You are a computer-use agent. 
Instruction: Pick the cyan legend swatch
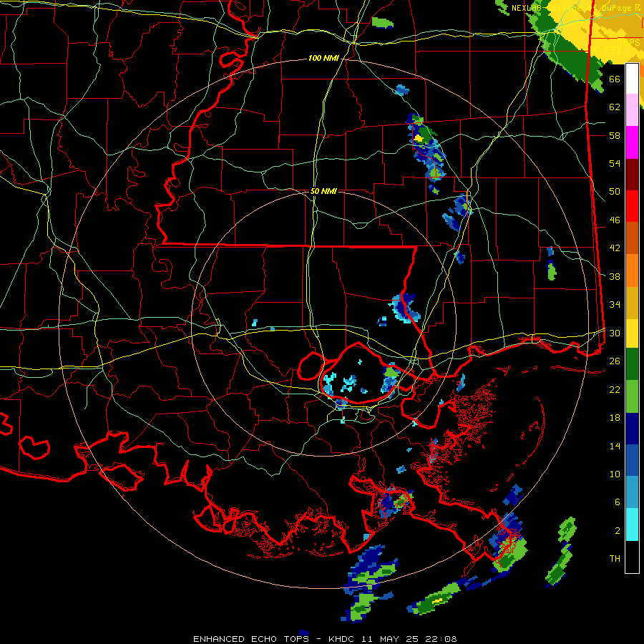[x=632, y=525]
